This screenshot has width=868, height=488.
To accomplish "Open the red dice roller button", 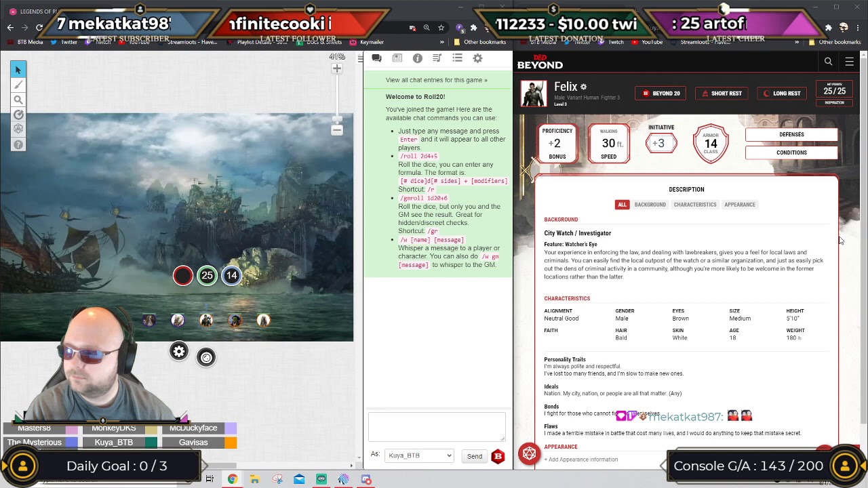I will coord(530,453).
